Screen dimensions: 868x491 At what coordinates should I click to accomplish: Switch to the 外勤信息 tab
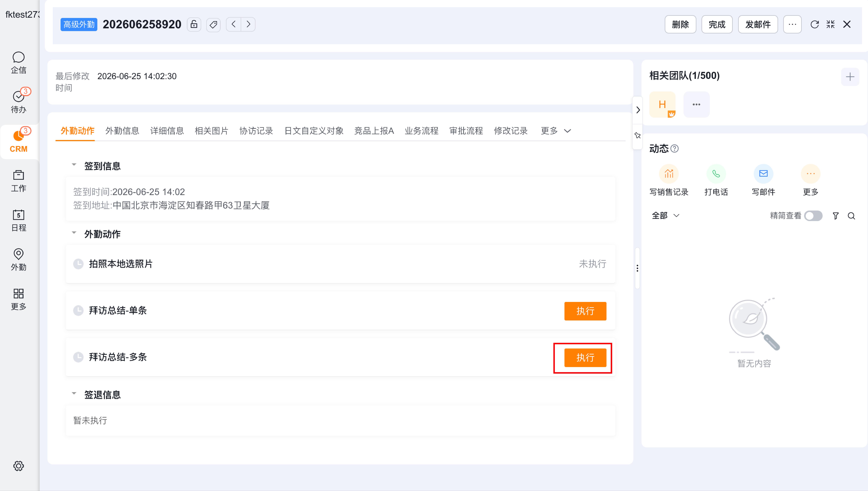[x=122, y=131]
